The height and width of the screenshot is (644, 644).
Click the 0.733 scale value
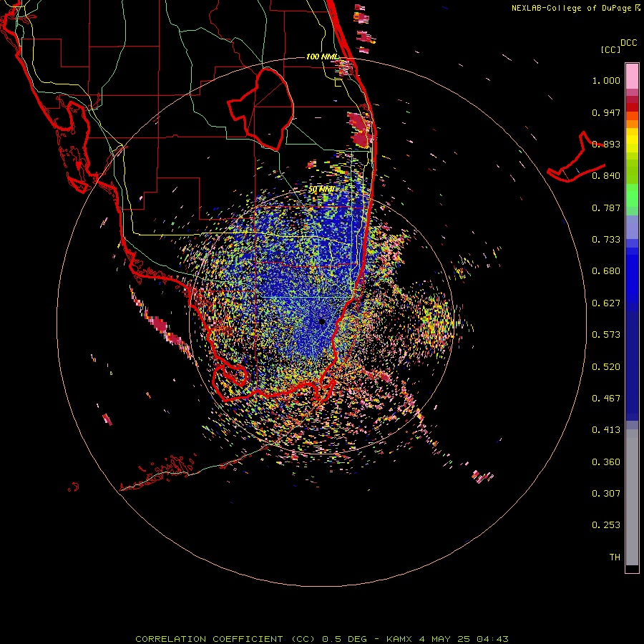click(x=606, y=240)
